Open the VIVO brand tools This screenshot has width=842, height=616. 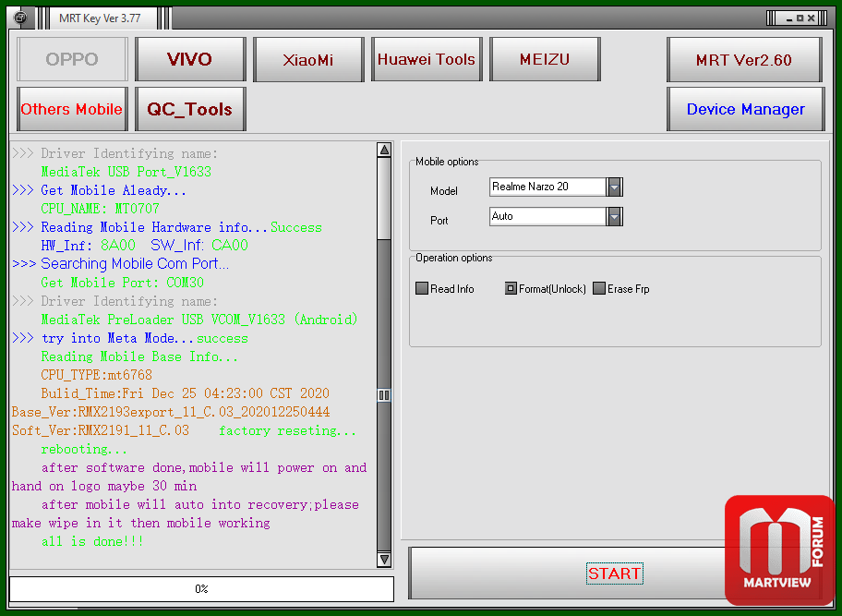coord(190,59)
